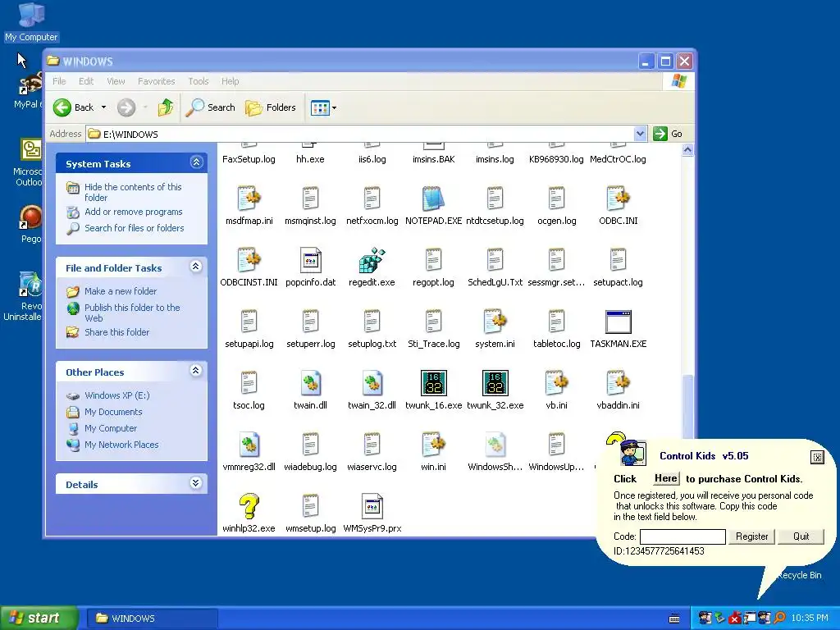Click Search for files or folders
This screenshot has height=630, width=840.
tap(134, 228)
